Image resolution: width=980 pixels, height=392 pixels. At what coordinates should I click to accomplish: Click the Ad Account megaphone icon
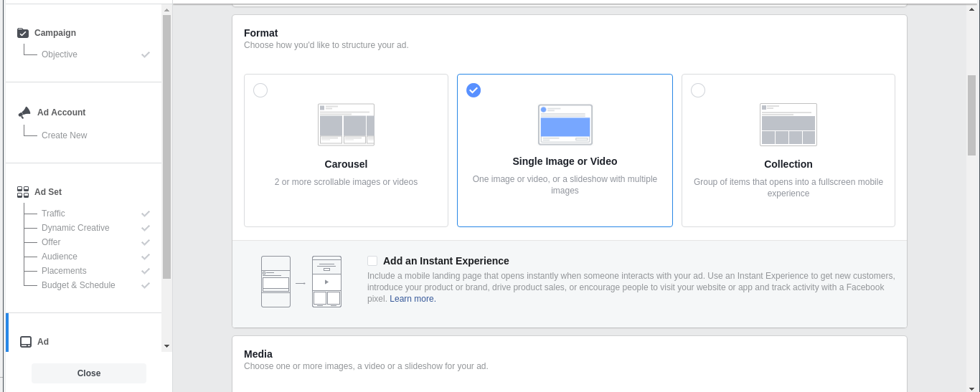coord(24,113)
